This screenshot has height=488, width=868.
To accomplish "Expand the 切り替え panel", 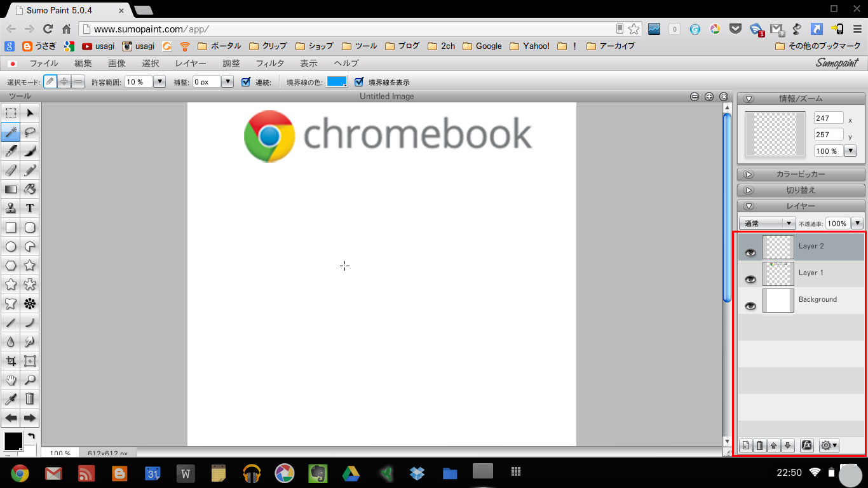I will click(748, 190).
